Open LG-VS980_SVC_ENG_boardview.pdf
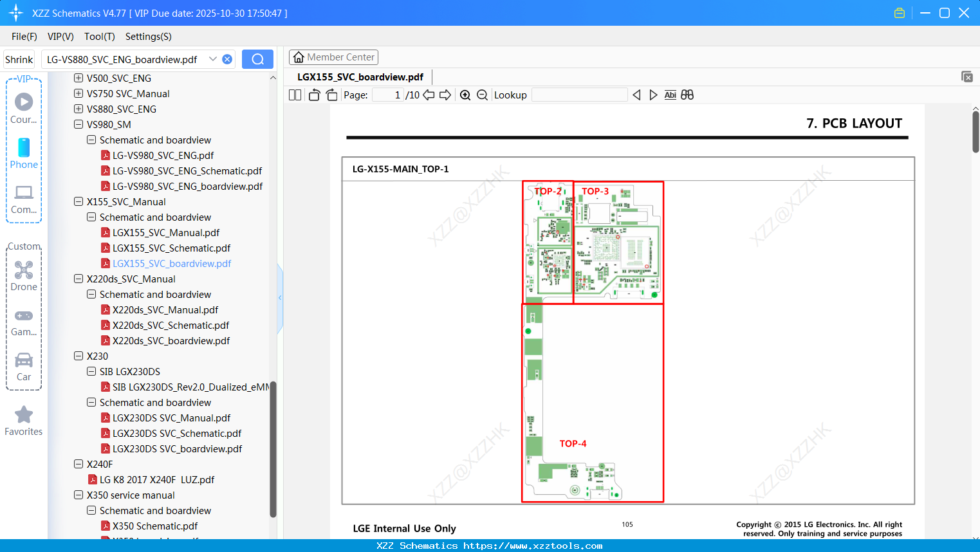The width and height of the screenshot is (980, 552). (187, 186)
